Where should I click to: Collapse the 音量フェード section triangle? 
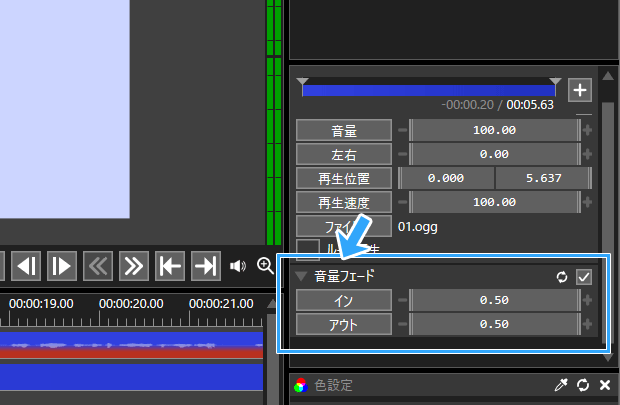301,276
